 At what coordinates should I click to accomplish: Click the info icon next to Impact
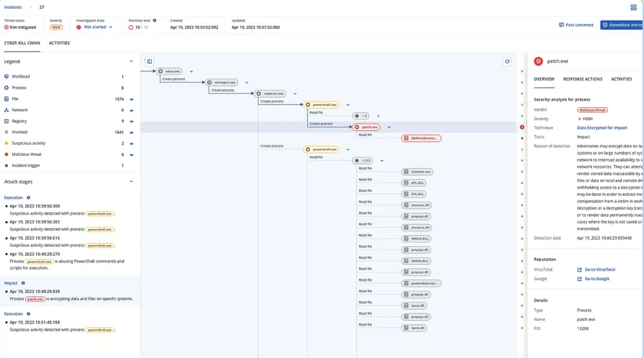click(23, 283)
